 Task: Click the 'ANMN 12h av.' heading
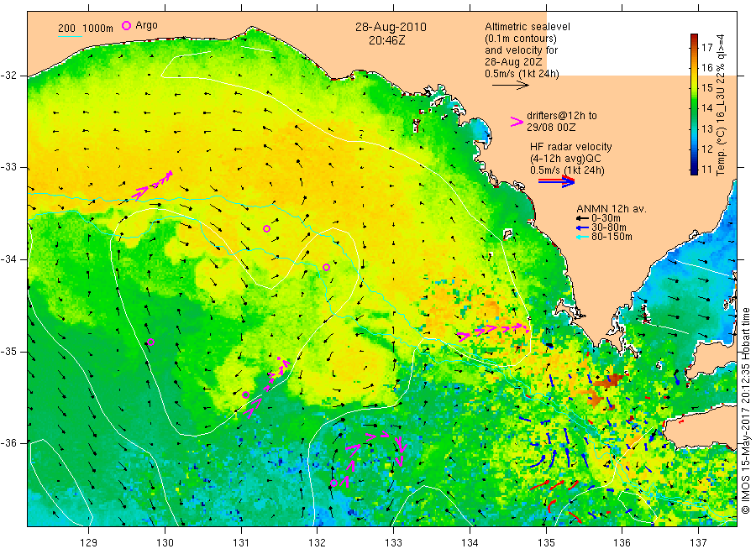pos(612,209)
